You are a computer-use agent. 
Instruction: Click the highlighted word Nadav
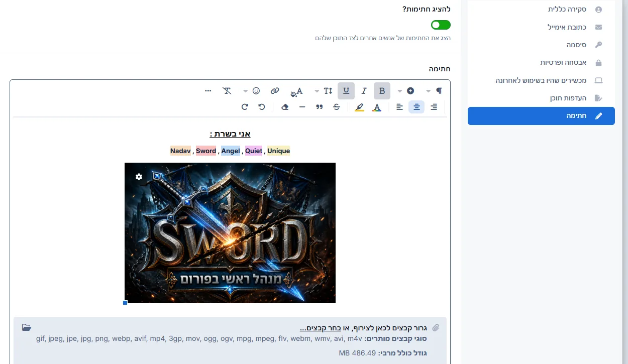point(180,151)
